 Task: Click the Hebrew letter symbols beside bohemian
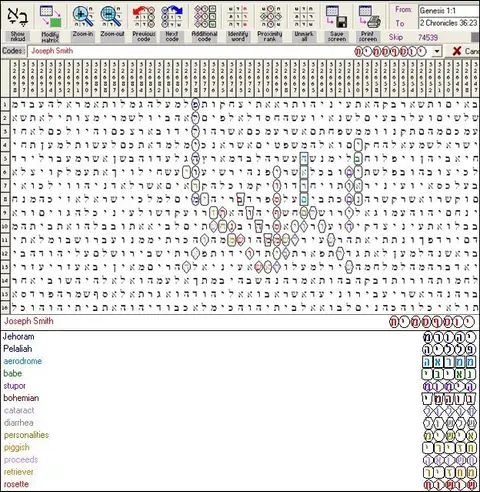pos(449,399)
